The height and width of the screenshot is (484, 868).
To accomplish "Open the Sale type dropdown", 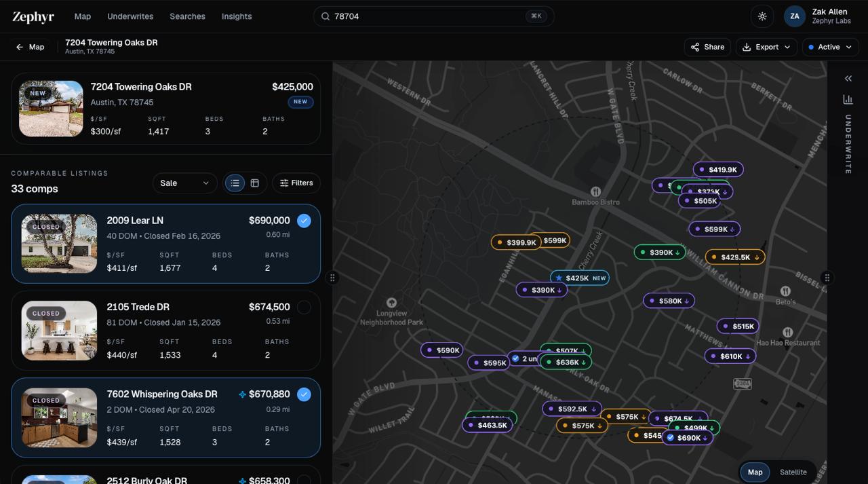I will pyautogui.click(x=184, y=183).
